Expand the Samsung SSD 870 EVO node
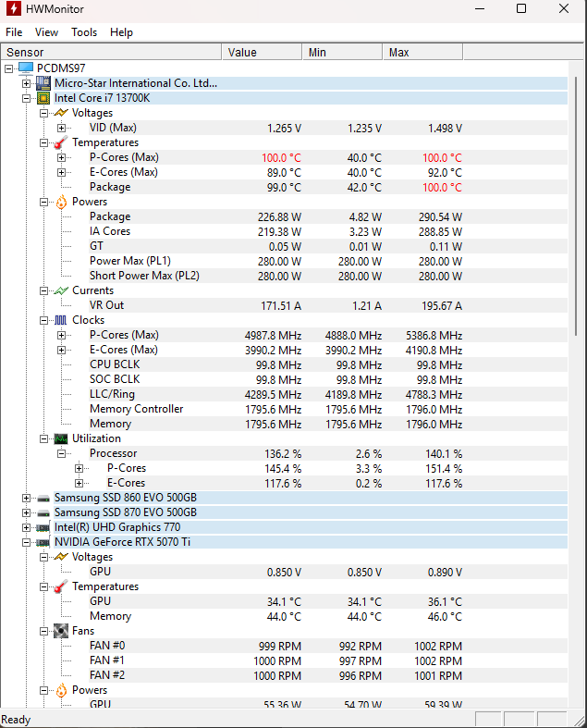587x728 pixels. tap(26, 513)
